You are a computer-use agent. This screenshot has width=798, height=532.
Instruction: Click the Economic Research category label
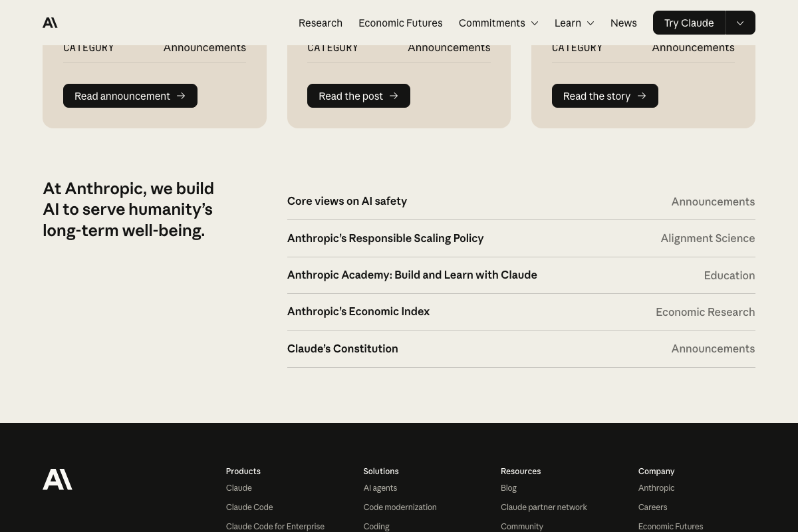705,312
